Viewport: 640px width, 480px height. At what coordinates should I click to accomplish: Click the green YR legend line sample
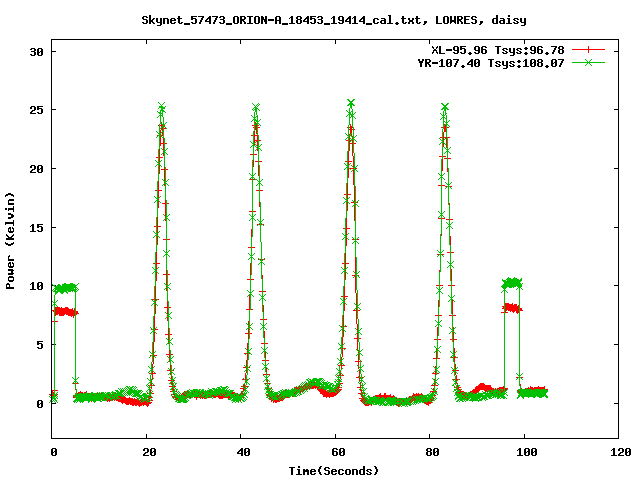(588, 62)
